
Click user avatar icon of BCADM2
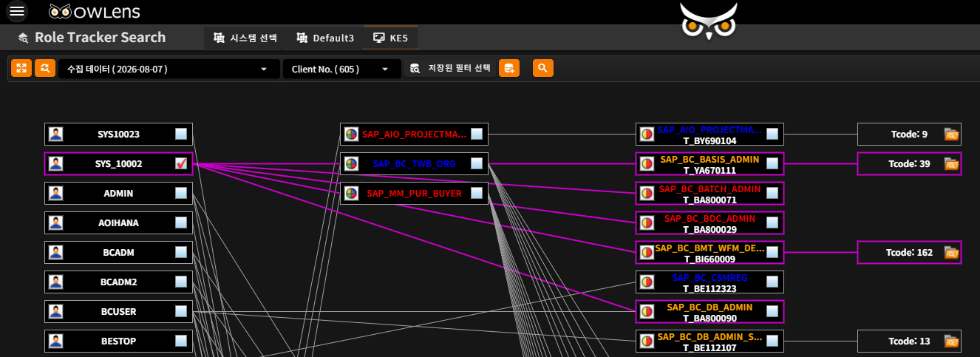(x=55, y=282)
